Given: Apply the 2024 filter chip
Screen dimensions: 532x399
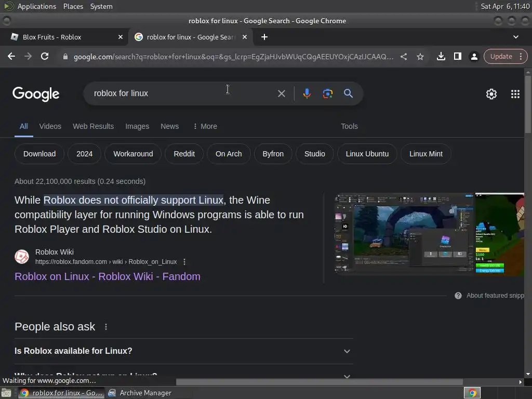Looking at the screenshot, I should point(85,154).
